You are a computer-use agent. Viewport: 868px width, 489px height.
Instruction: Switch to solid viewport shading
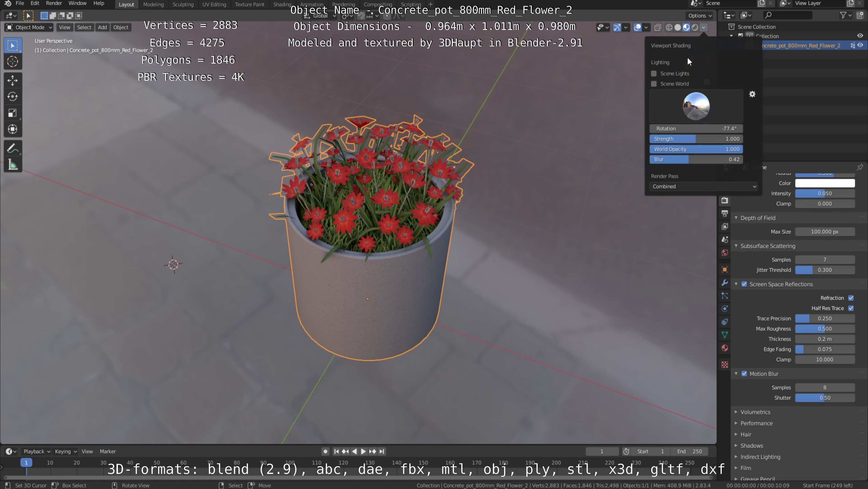678,28
